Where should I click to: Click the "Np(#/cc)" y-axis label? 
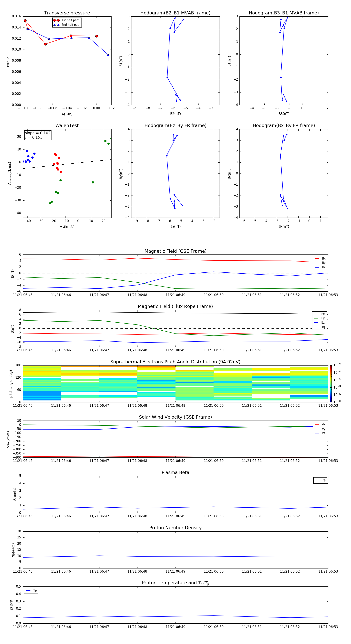13,550
